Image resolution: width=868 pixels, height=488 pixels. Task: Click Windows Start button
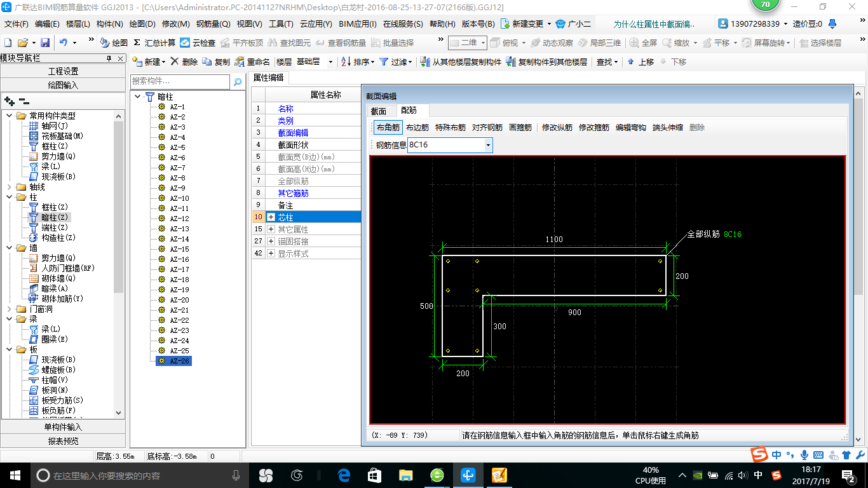(14, 475)
